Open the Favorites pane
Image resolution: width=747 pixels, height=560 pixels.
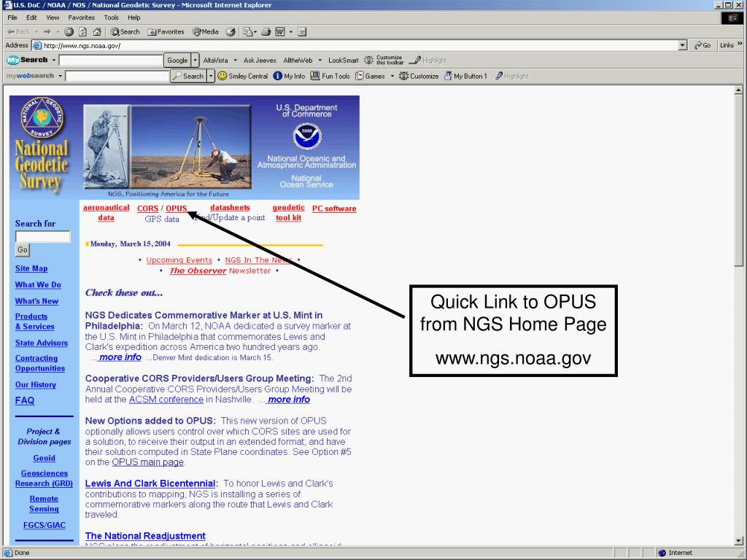166,32
